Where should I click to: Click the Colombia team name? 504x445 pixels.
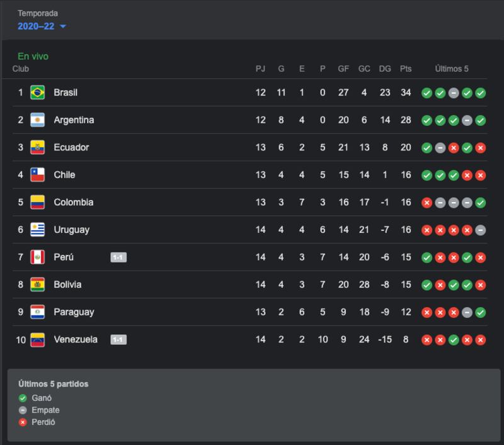coord(74,202)
